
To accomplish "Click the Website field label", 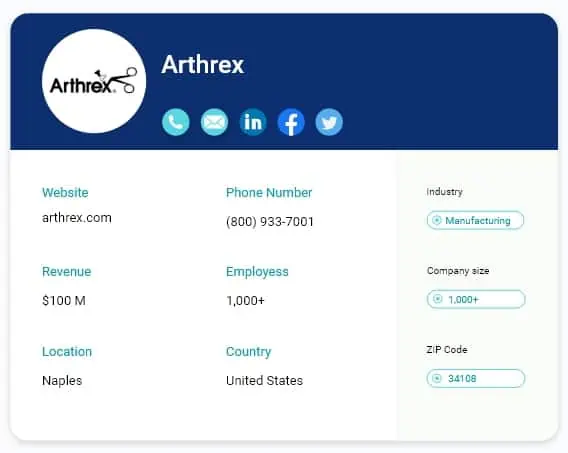I will click(65, 193).
